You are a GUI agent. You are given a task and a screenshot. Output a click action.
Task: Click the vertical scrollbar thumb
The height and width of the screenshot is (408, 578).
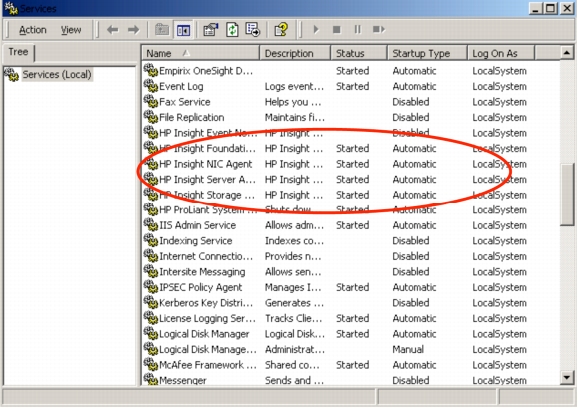click(567, 194)
